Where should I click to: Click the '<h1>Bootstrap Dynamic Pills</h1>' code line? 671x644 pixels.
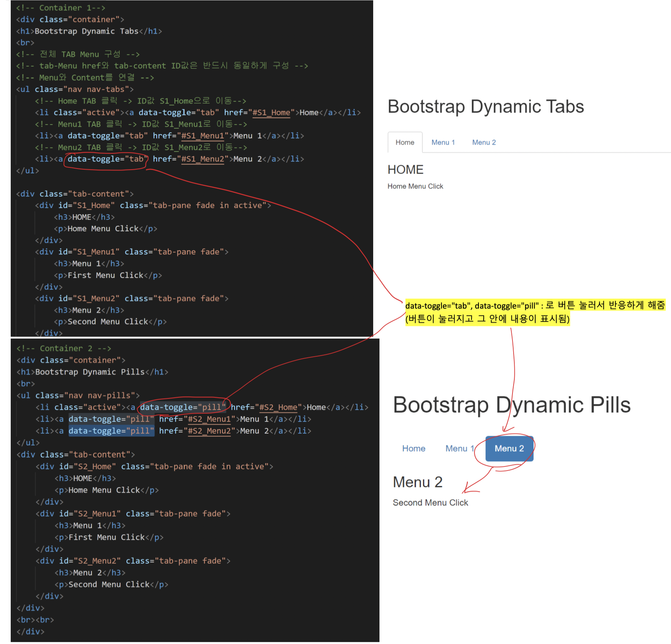[x=92, y=372]
